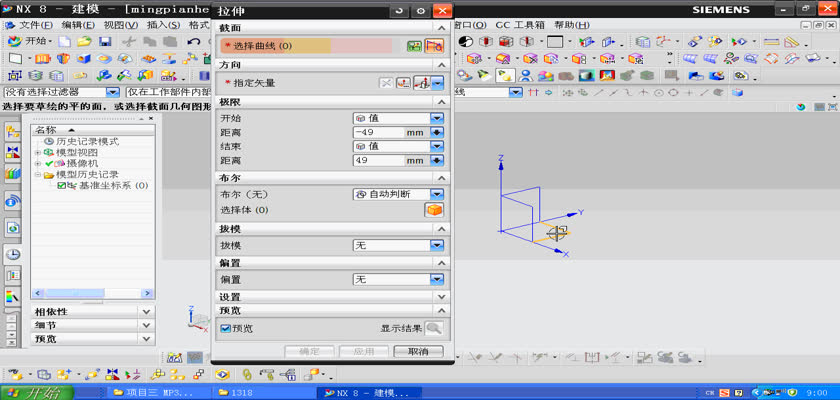This screenshot has width=840, height=400.
Task: Open the 视图(V) menu
Action: click(121, 25)
